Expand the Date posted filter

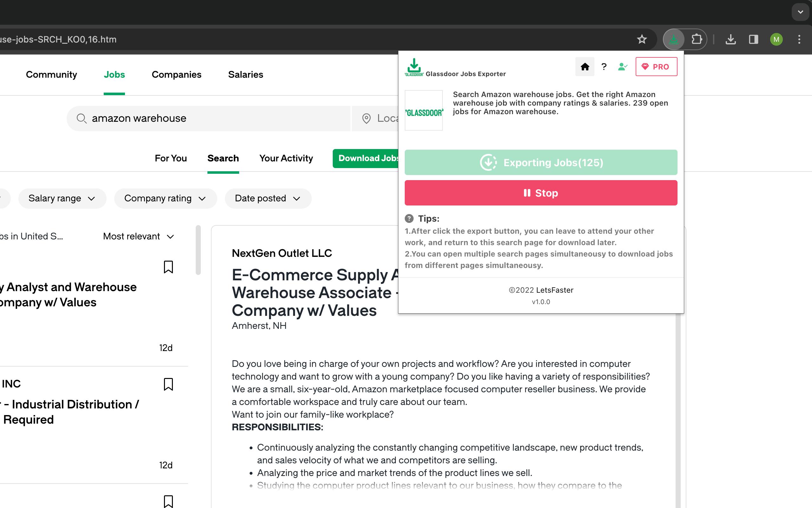[268, 198]
